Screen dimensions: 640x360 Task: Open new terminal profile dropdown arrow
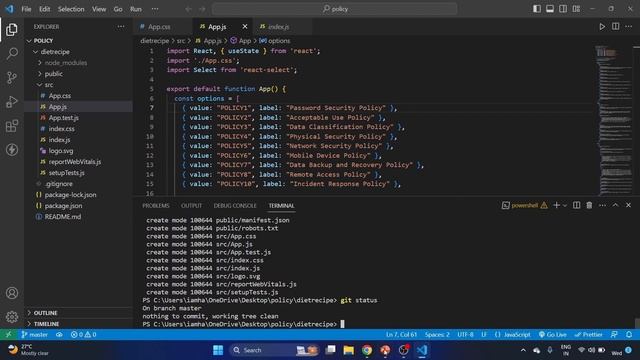565,205
